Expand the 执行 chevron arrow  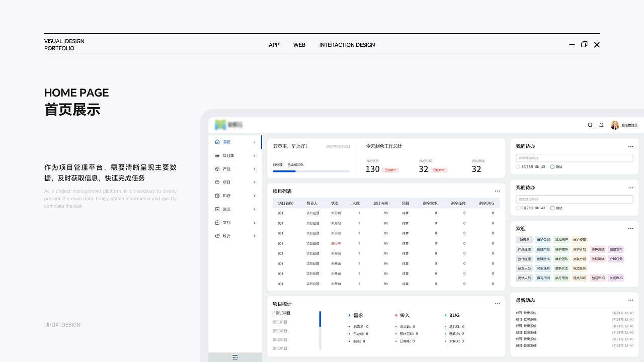[254, 196]
